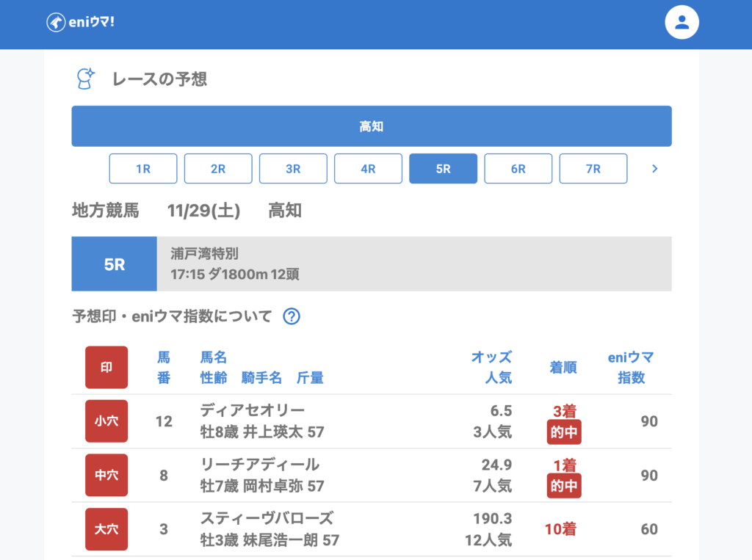Open the question mark help icon
The width and height of the screenshot is (752, 560).
(292, 316)
